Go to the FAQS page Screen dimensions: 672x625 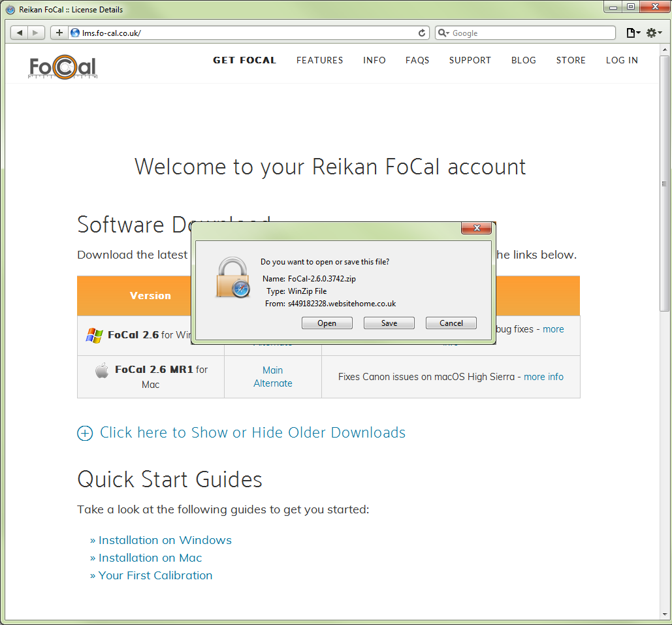417,60
